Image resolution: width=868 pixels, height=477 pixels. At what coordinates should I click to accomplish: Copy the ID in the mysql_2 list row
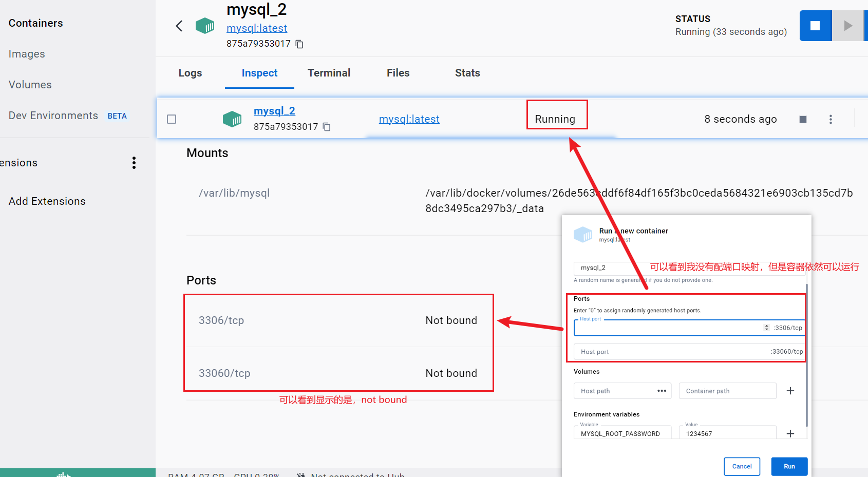point(327,127)
